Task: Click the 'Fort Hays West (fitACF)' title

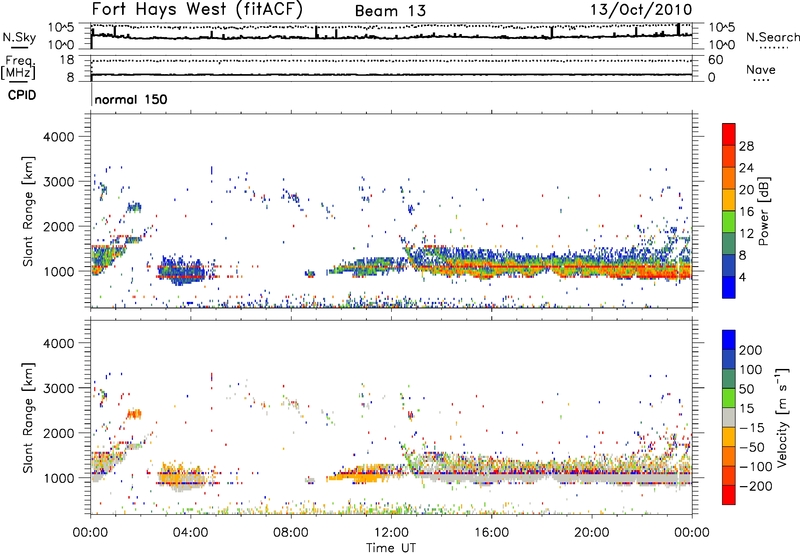Action: [x=196, y=9]
